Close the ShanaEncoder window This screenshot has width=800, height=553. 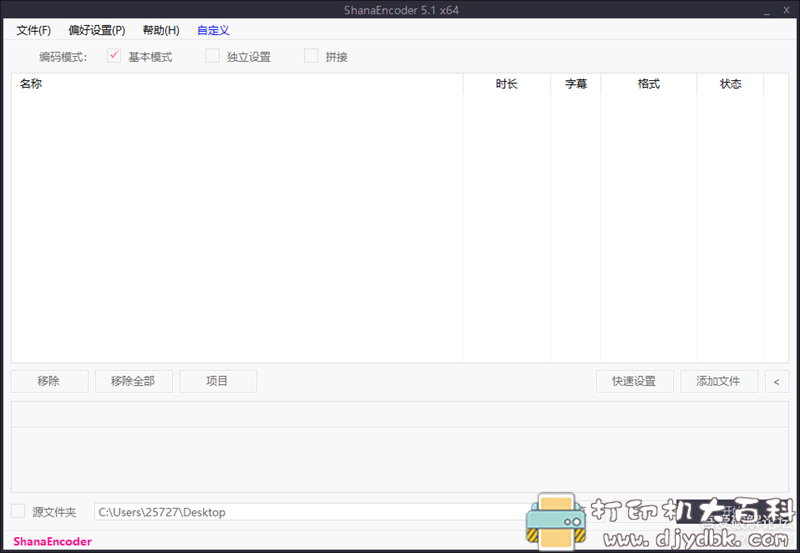coord(786,10)
